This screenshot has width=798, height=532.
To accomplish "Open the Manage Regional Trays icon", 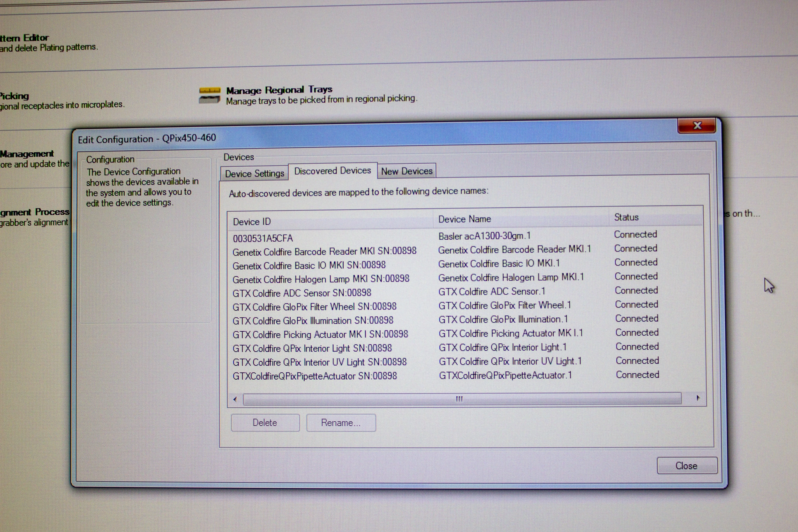I will click(x=210, y=95).
